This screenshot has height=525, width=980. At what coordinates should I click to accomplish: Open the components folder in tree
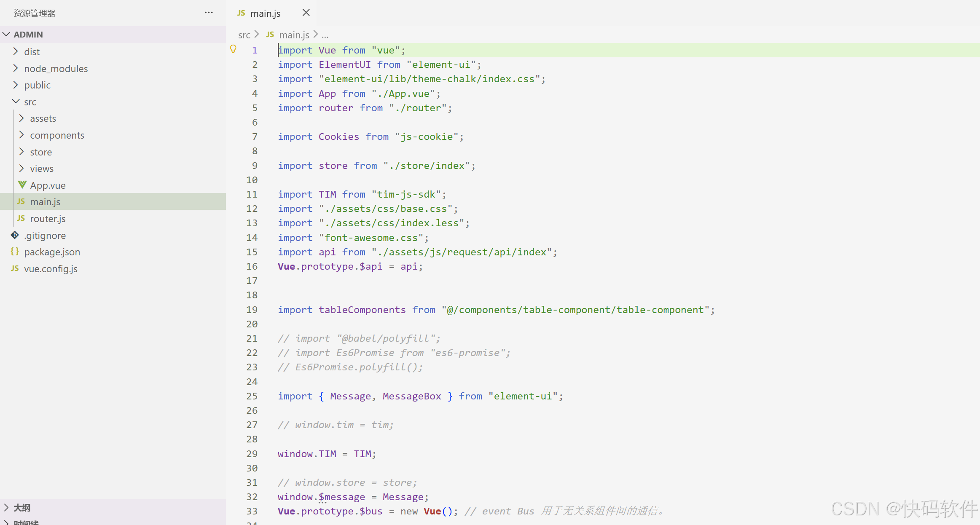(x=57, y=135)
